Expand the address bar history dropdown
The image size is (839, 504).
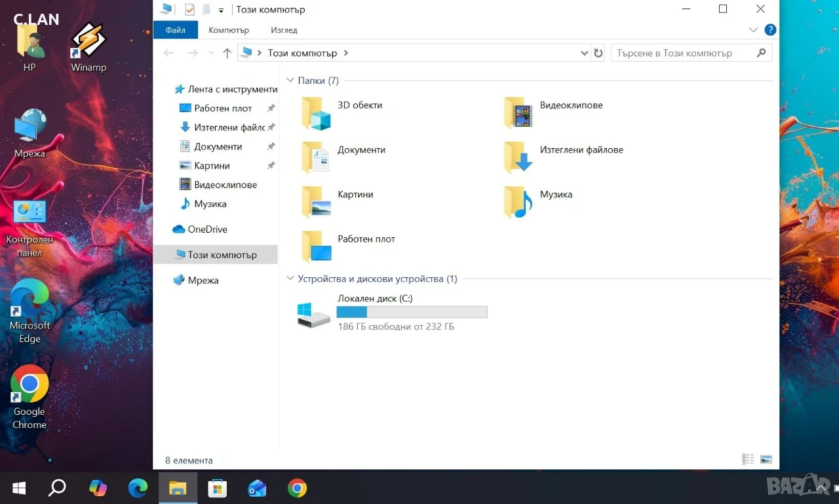tap(585, 53)
